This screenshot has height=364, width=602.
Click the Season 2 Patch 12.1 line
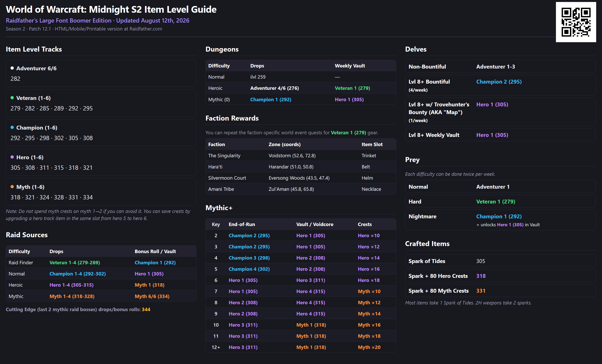pos(84,29)
